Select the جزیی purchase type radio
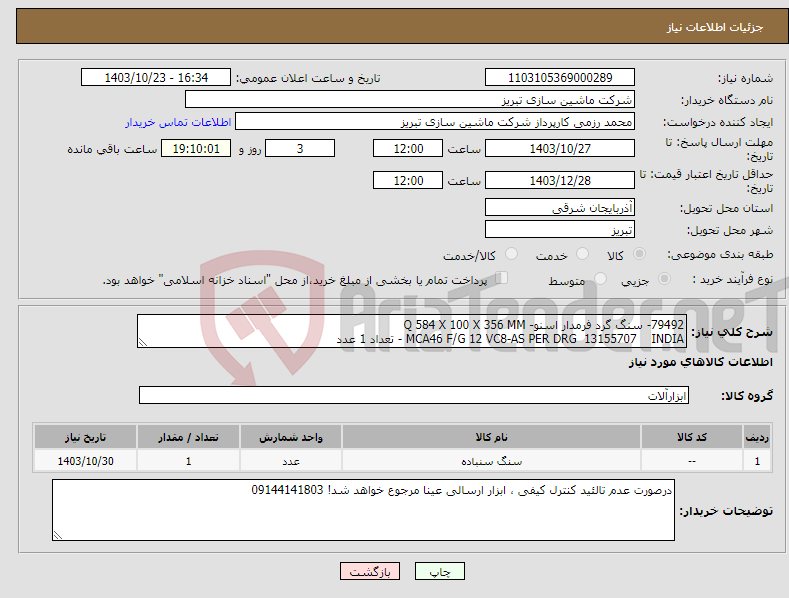 [664, 279]
